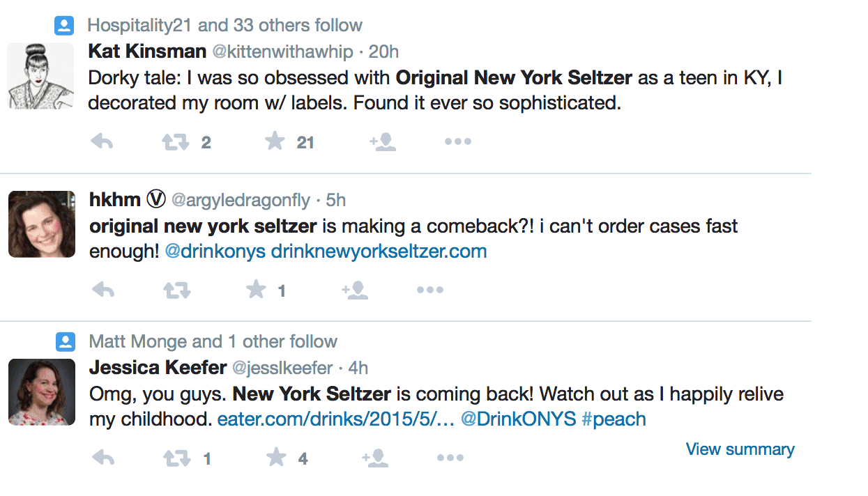Follow hkhm using the add-person icon
Image resolution: width=868 pixels, height=496 pixels.
tap(355, 290)
